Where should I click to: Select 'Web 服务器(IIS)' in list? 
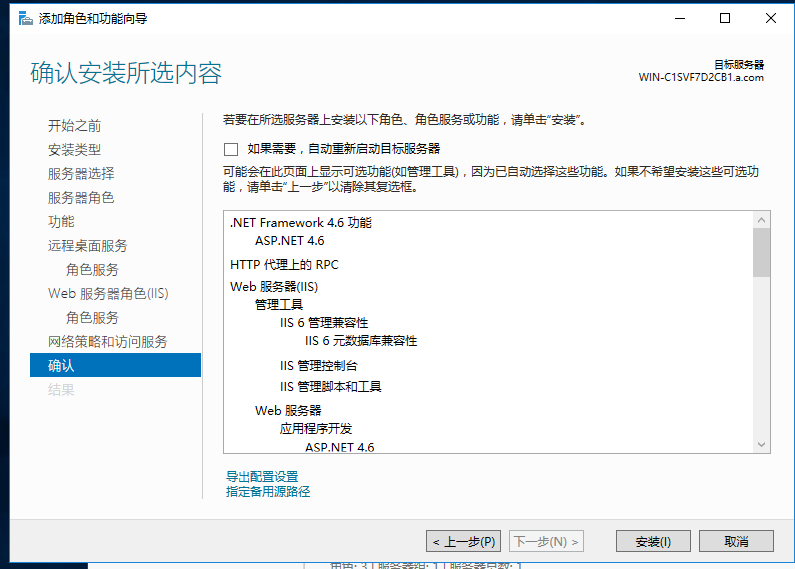274,287
